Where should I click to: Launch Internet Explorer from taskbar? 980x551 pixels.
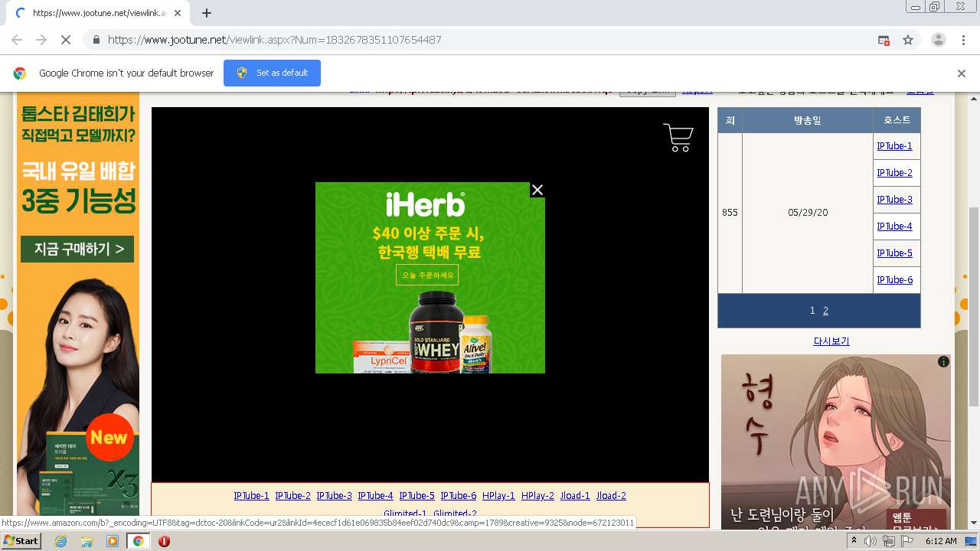60,541
